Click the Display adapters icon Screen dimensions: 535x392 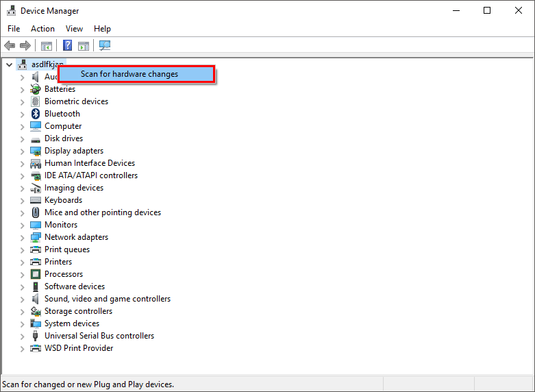[36, 151]
